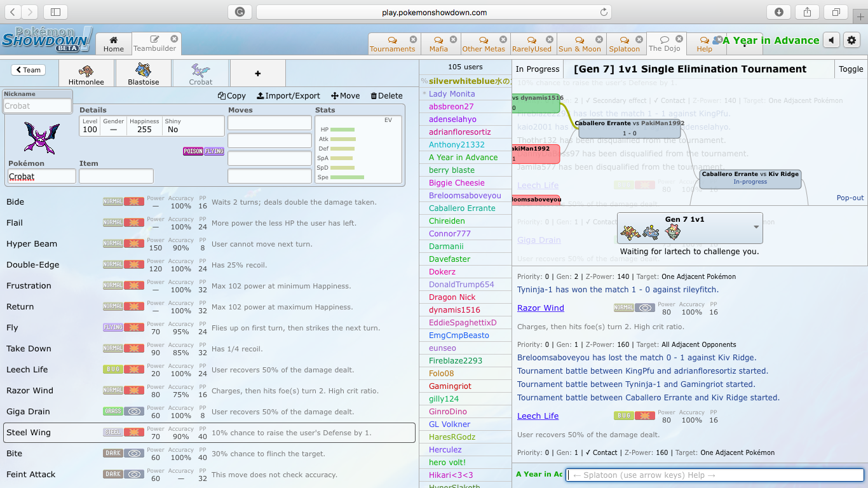Screen dimensions: 868x488
Task: Choose the Feint Attack move
Action: pyautogui.click(x=209, y=475)
